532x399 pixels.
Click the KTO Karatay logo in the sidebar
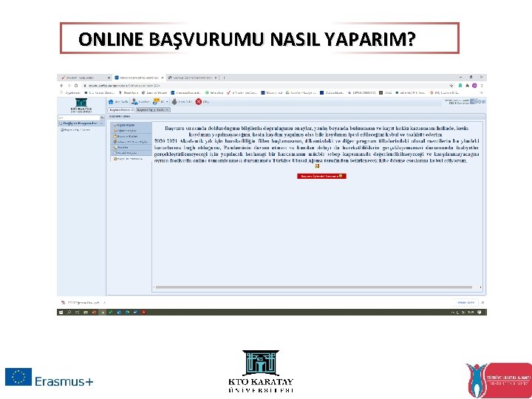click(x=81, y=106)
